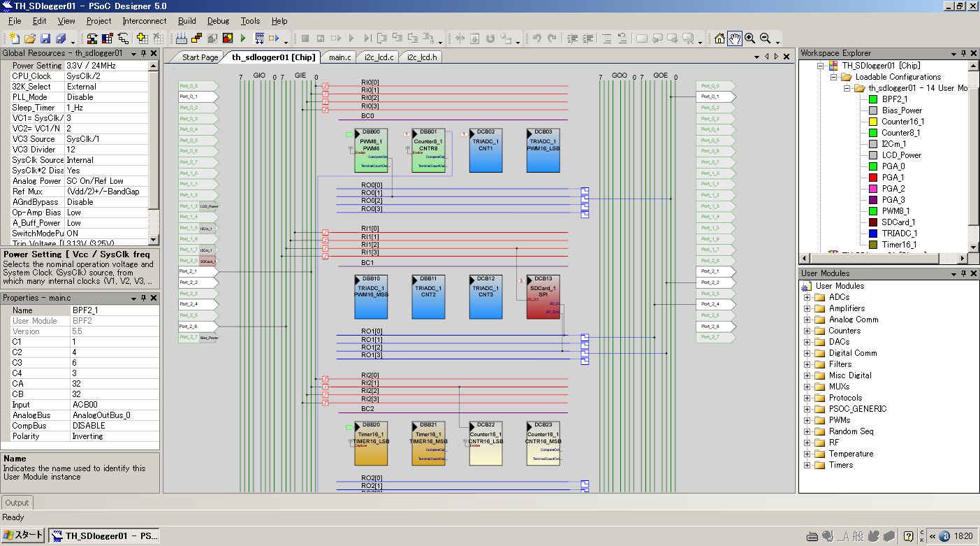Click the Save All toolbar icon

61,38
